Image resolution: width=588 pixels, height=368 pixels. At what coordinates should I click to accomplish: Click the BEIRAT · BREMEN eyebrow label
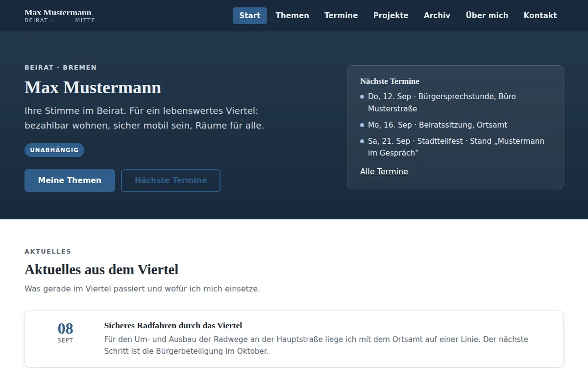(x=61, y=68)
